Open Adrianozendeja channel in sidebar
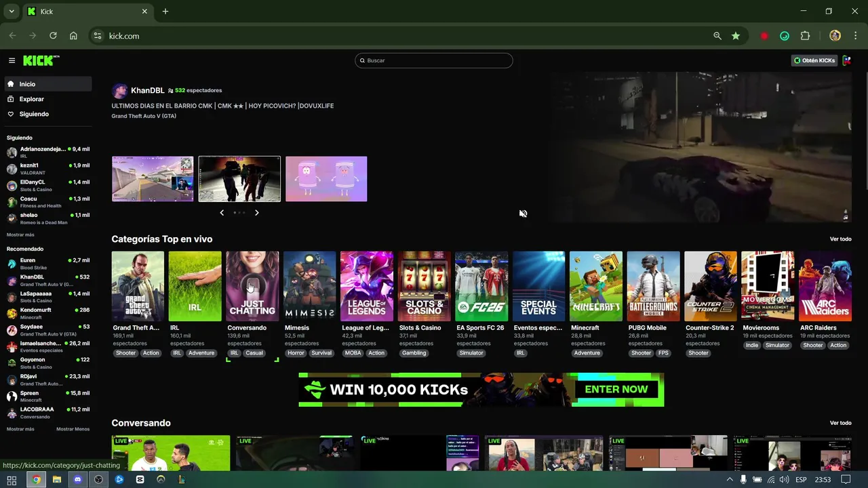 point(47,152)
